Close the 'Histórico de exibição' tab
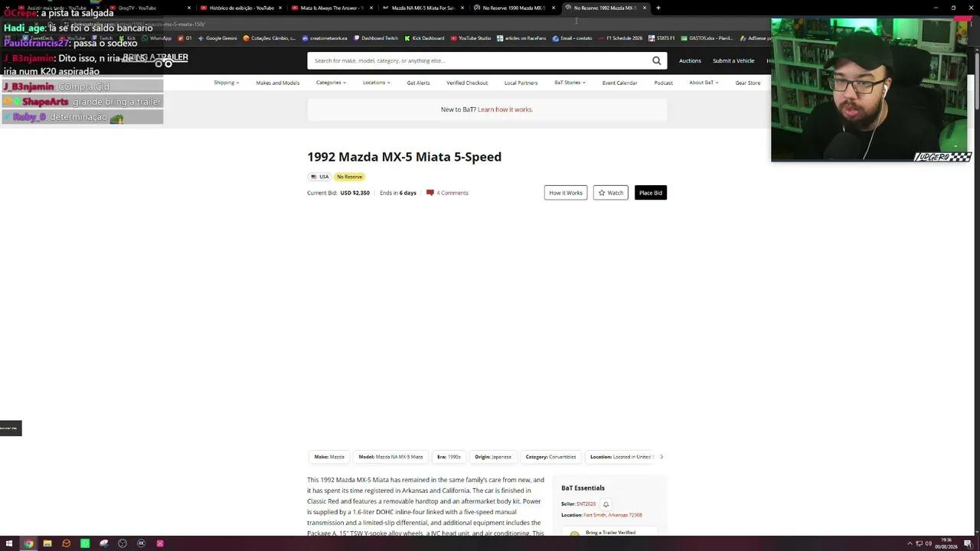980x551 pixels. point(280,8)
